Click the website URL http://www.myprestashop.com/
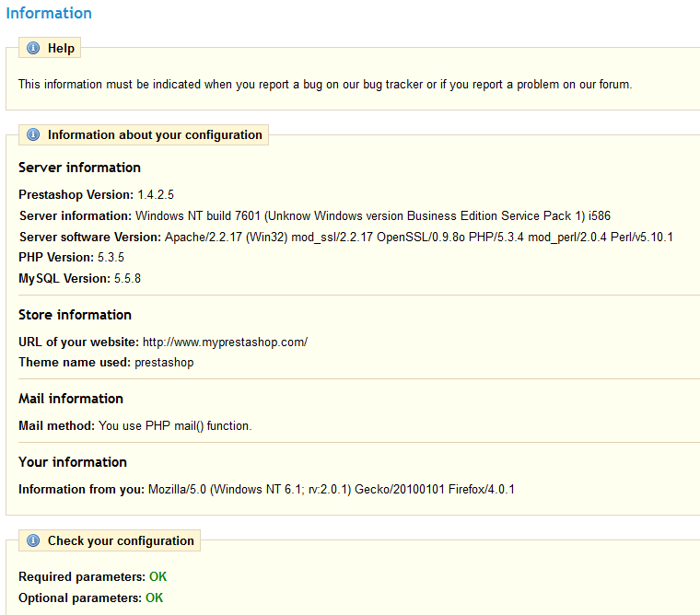 [x=225, y=342]
